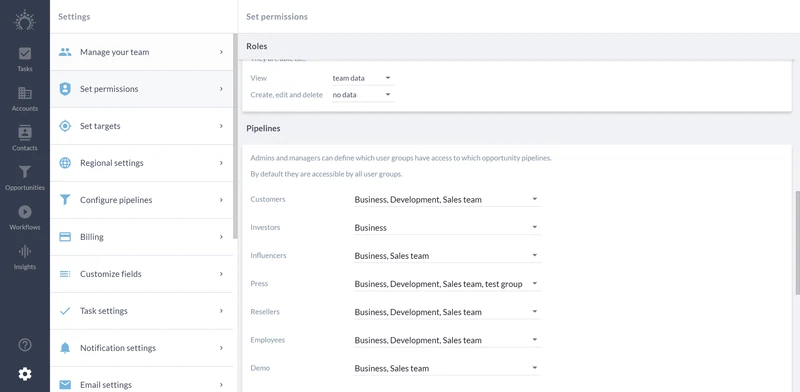The image size is (800, 392).
Task: Click the Tasks label in sidebar
Action: tap(24, 69)
